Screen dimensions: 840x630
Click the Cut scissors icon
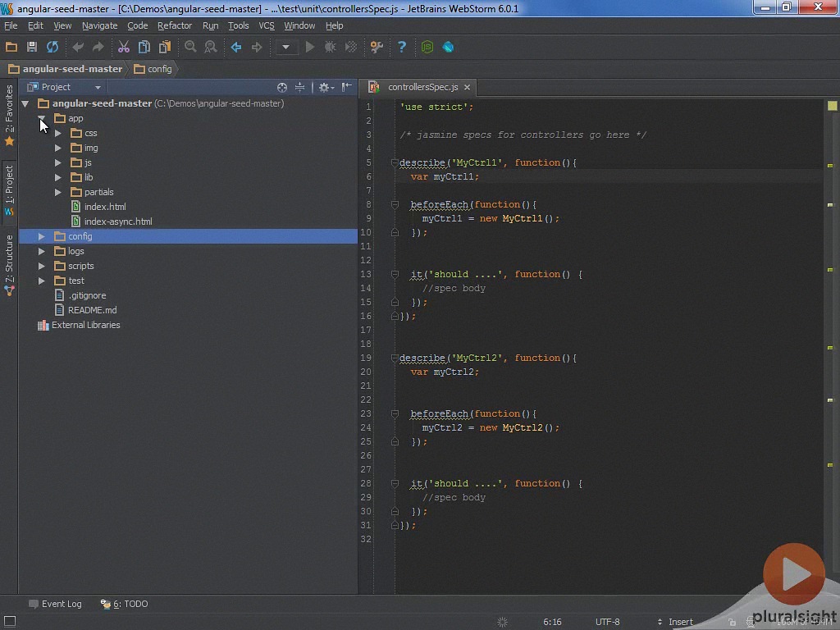click(124, 47)
